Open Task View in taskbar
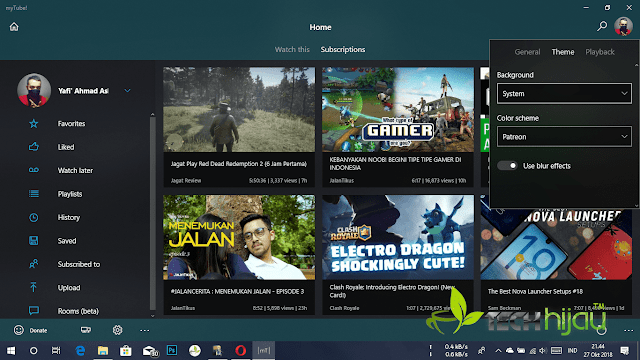The width and height of the screenshot is (640, 360). click(56, 351)
